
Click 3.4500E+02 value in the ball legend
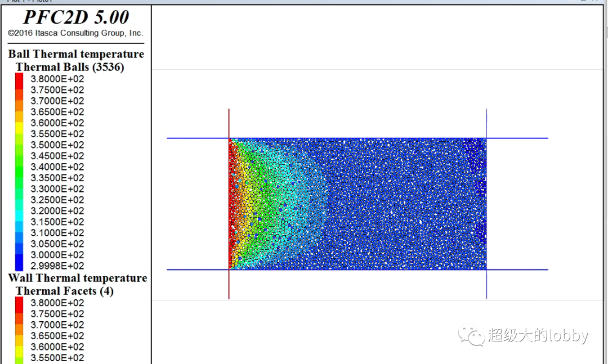pos(57,156)
